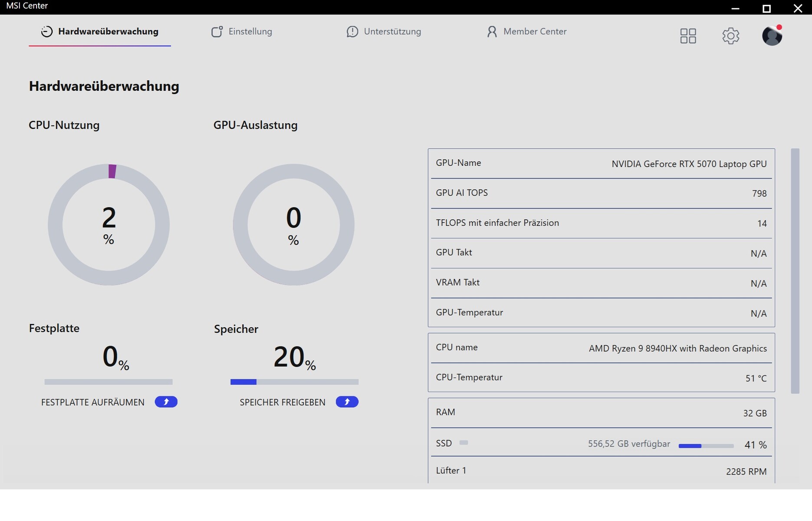This screenshot has height=521, width=812.
Task: Click the Festplatte usage progress bar
Action: pyautogui.click(x=108, y=382)
